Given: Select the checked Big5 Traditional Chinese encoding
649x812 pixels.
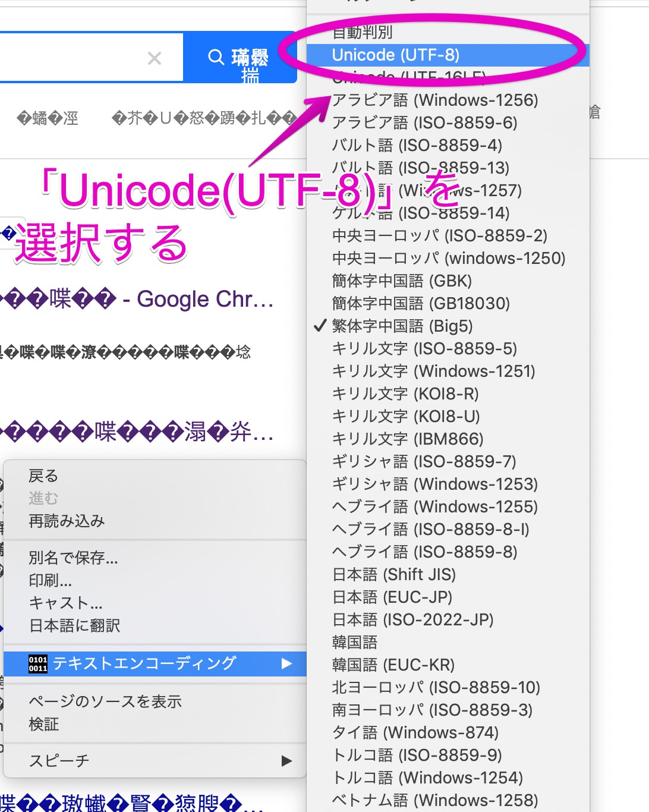Looking at the screenshot, I should pyautogui.click(x=402, y=326).
